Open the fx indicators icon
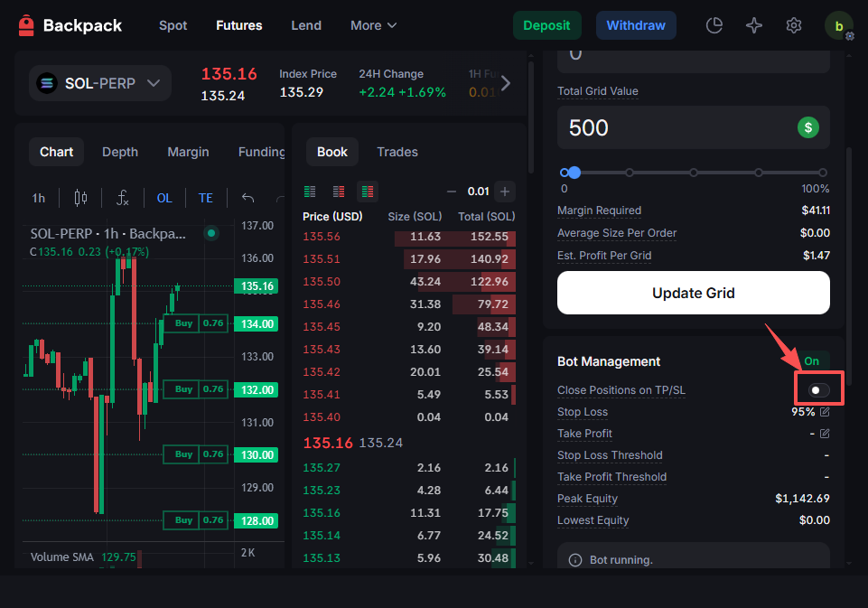 pyautogui.click(x=123, y=198)
